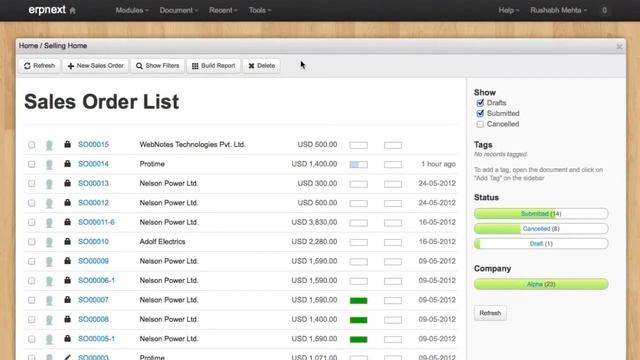Click lock icon in SO00015 row

[x=67, y=144]
